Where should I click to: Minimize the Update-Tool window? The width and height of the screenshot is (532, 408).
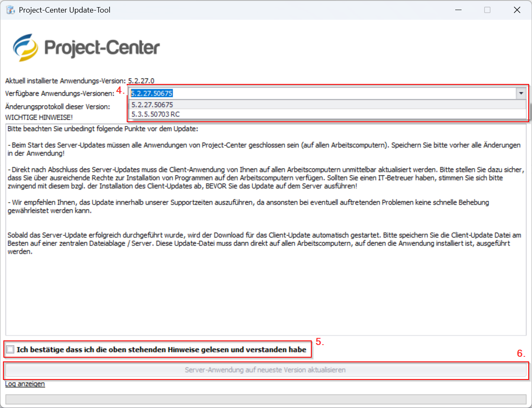coord(458,10)
